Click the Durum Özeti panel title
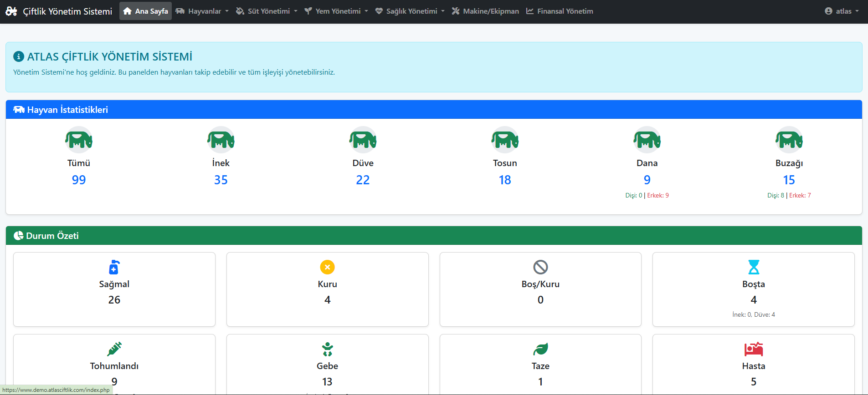 [52, 236]
